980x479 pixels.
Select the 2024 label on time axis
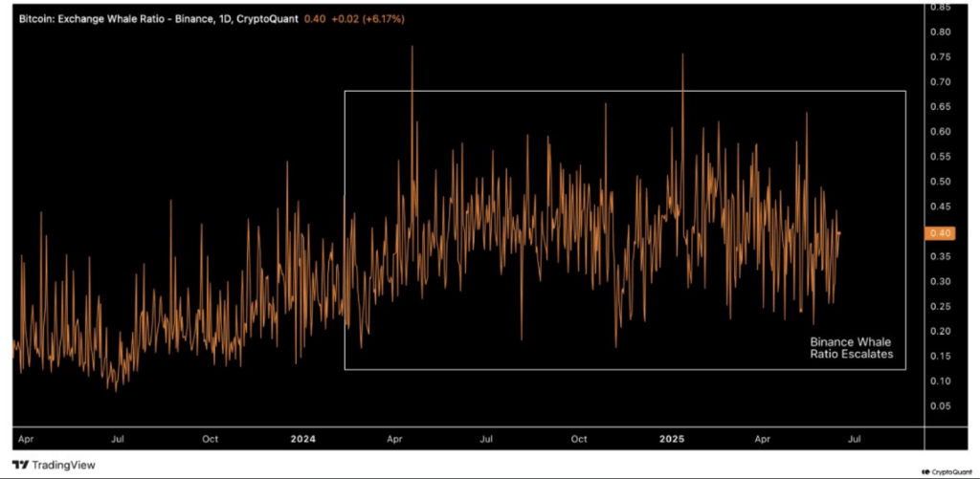pyautogui.click(x=302, y=439)
